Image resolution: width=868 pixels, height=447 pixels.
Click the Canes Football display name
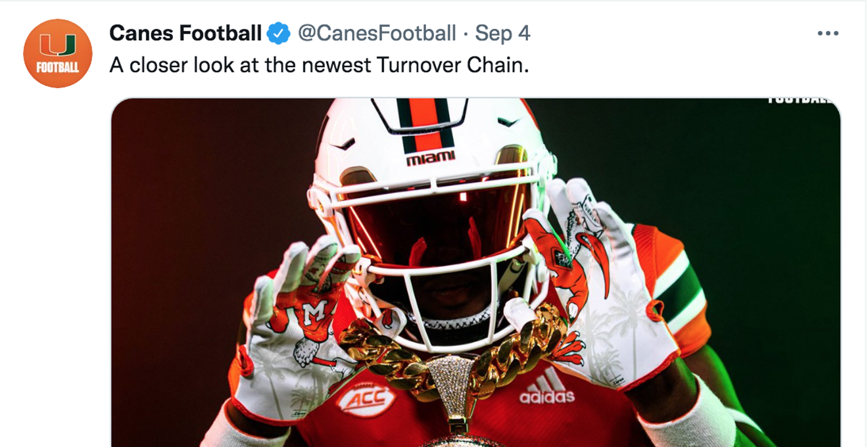tap(185, 32)
